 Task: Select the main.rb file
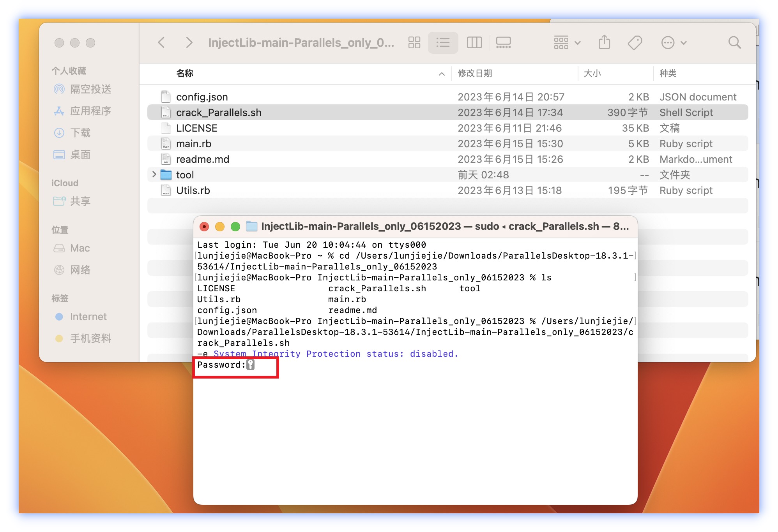coord(194,144)
